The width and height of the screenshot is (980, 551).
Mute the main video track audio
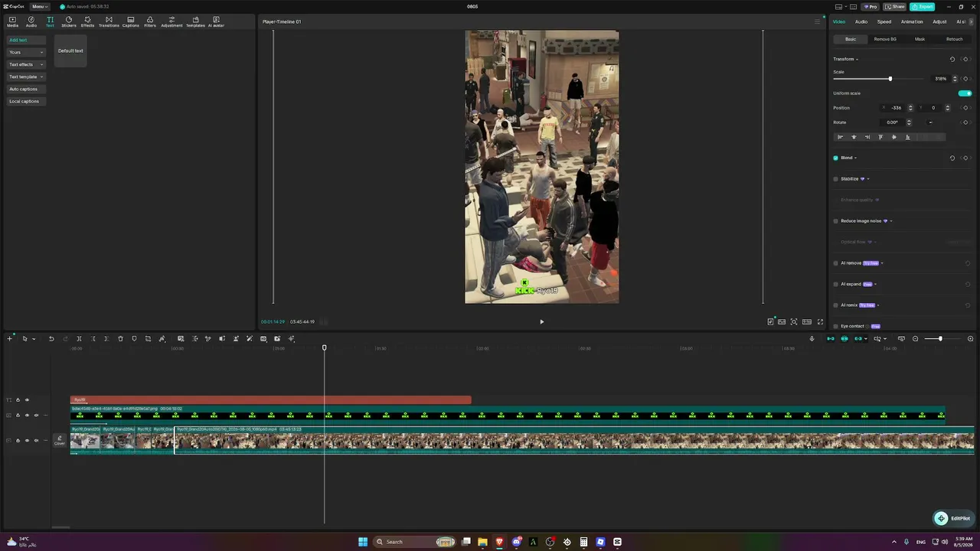(x=36, y=440)
